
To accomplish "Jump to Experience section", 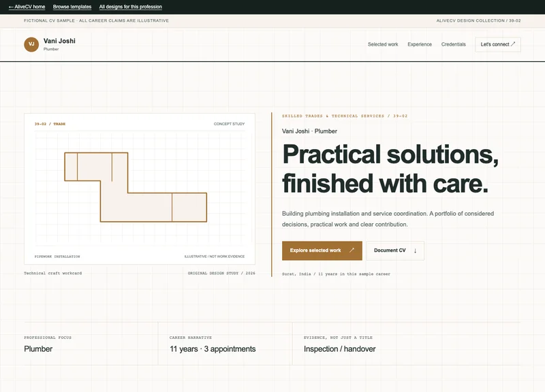I will click(x=420, y=44).
